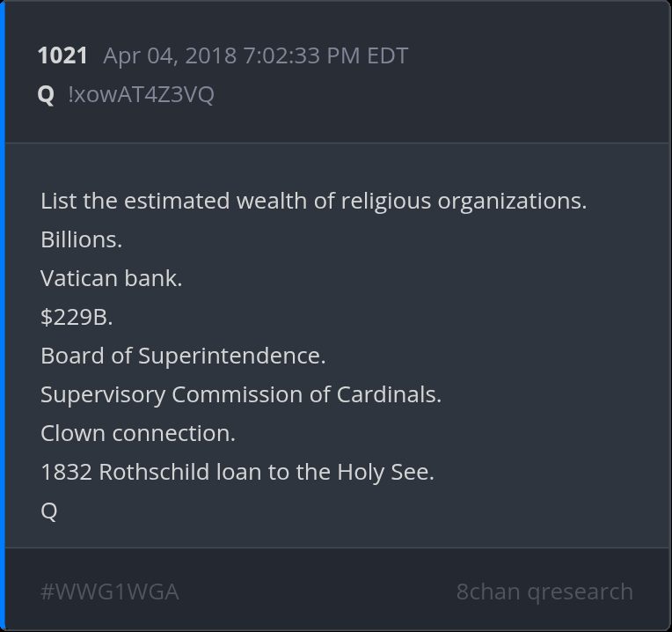Click the 'Clown connection.' line
This screenshot has height=632, width=672.
click(x=138, y=433)
